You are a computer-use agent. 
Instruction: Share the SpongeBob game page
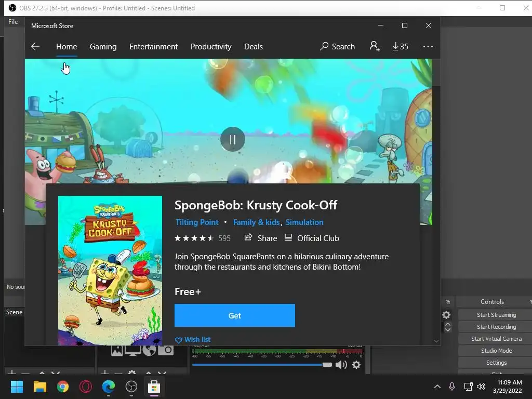[x=261, y=238]
